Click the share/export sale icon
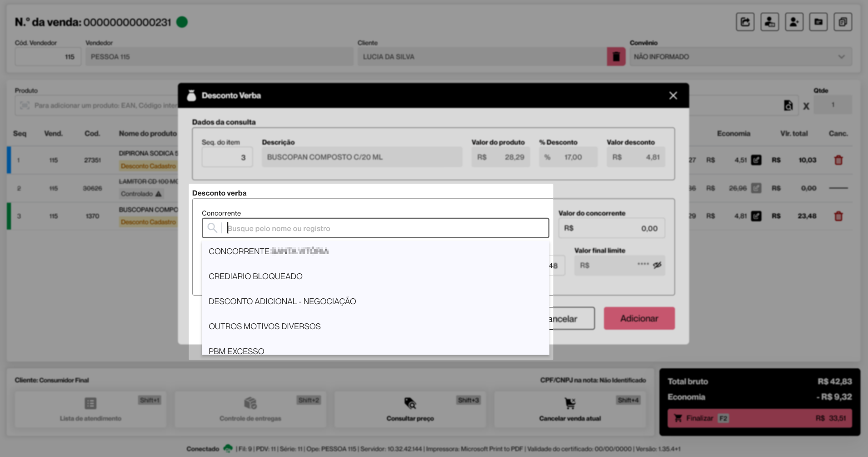 click(745, 22)
